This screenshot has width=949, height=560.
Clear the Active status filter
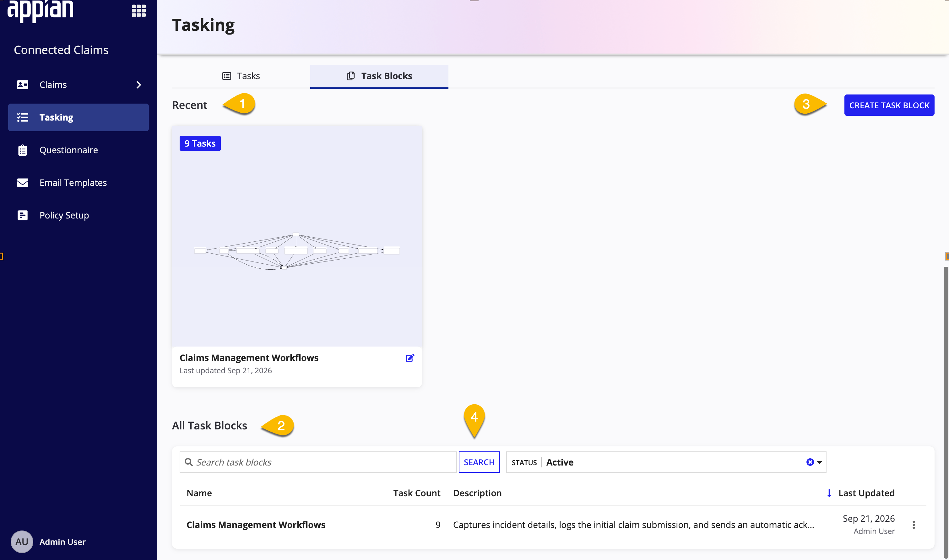[810, 462]
